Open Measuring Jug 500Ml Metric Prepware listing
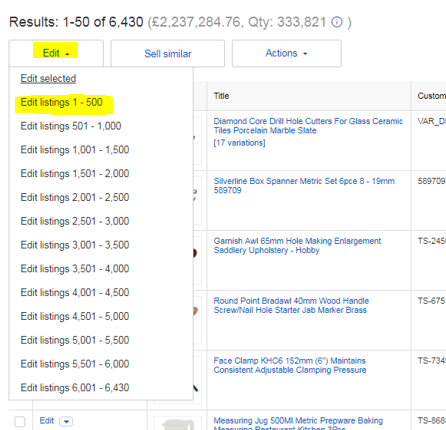The width and height of the screenshot is (446, 430). click(298, 424)
